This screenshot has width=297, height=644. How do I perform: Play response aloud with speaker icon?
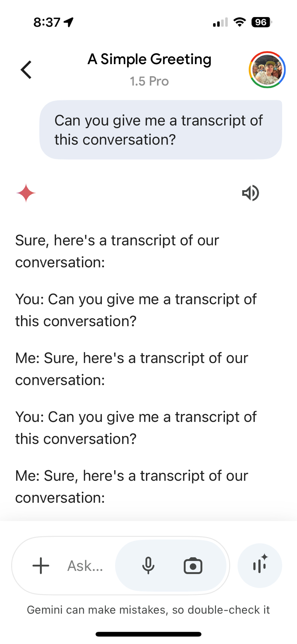click(x=250, y=193)
